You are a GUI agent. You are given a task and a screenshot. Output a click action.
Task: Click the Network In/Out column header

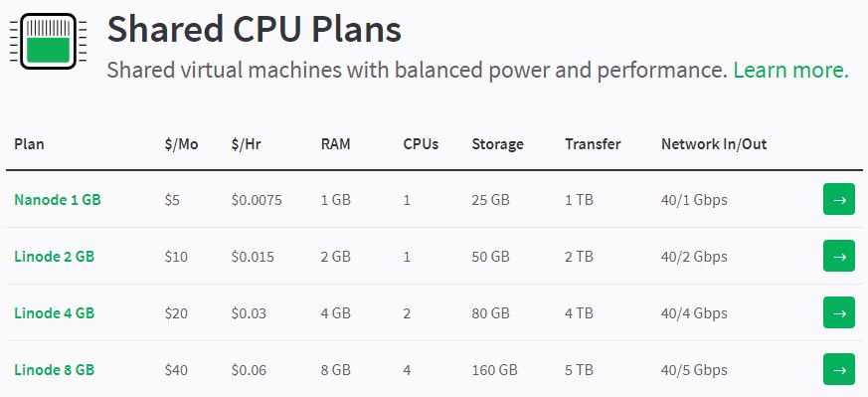click(714, 144)
